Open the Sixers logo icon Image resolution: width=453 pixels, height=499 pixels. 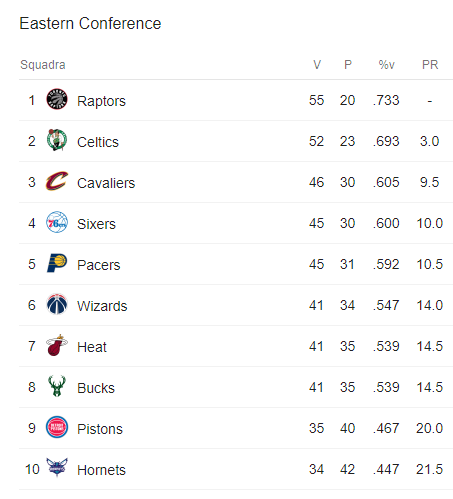tap(57, 222)
